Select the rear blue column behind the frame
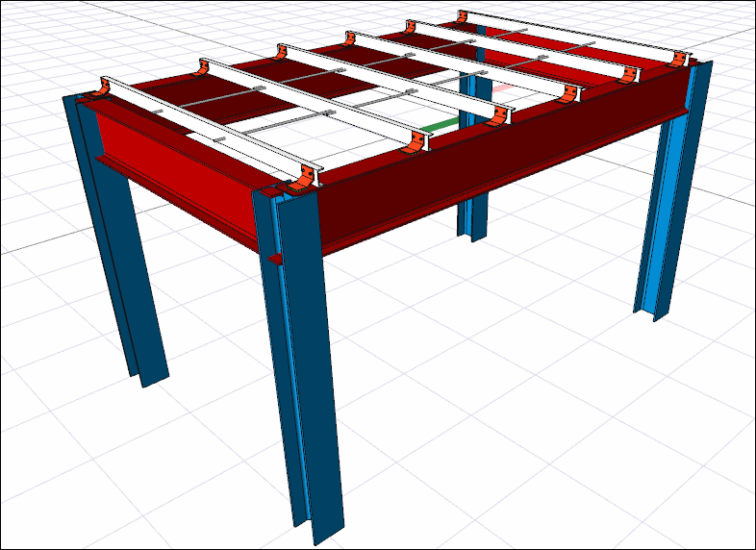 coord(471,212)
